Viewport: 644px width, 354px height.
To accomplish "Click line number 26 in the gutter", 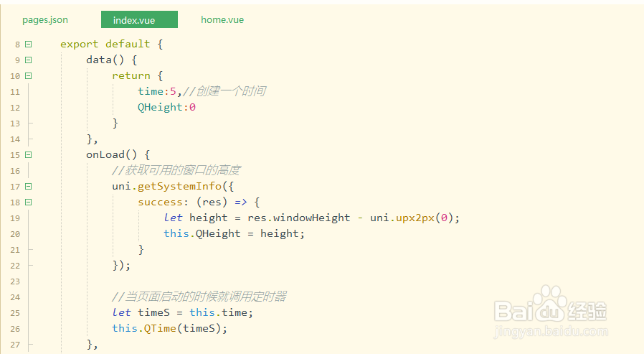I will pos(15,329).
